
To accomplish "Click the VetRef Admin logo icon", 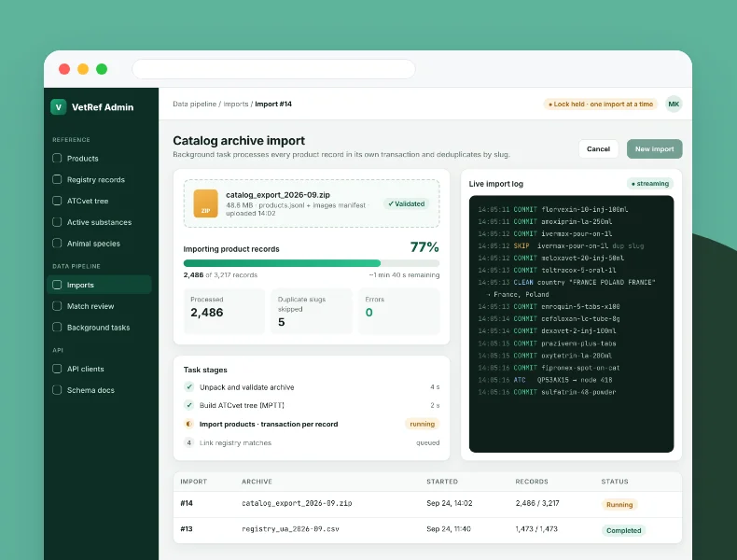I will click(x=58, y=107).
